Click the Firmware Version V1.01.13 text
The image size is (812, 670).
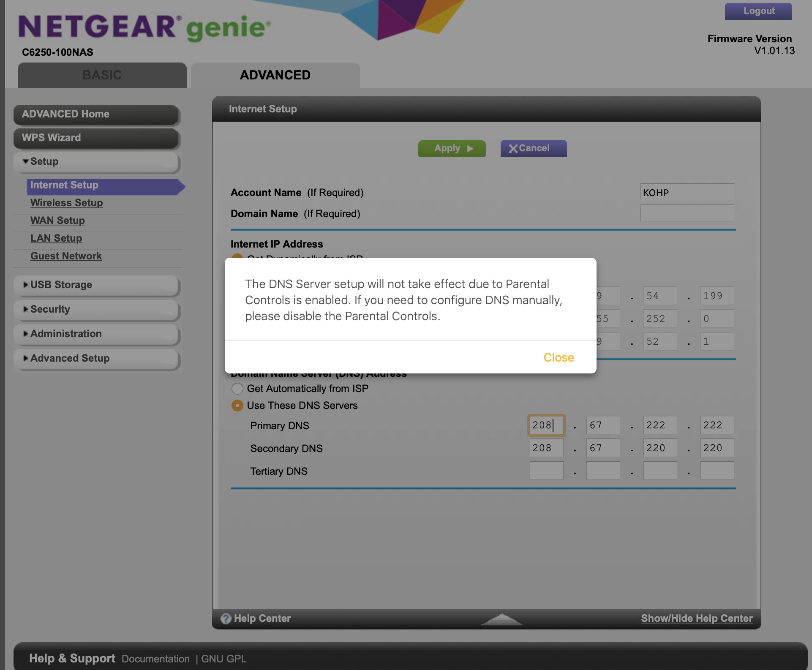point(751,45)
